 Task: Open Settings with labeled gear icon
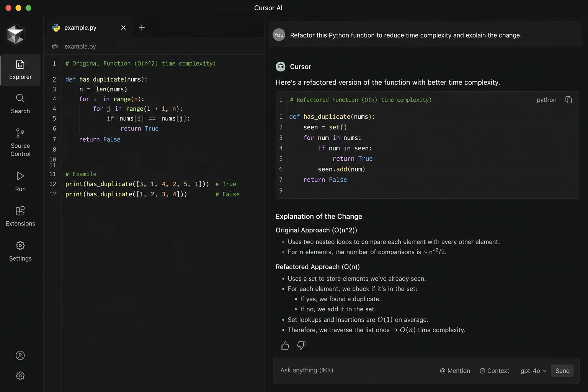click(x=20, y=251)
